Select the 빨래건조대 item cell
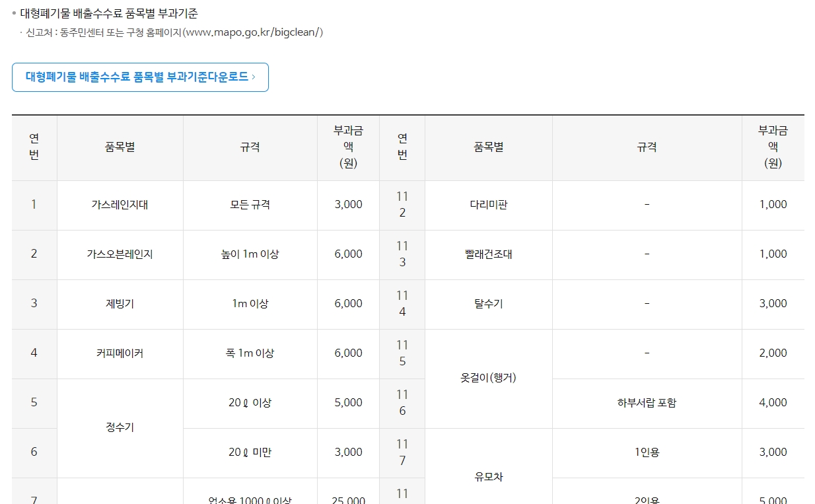The height and width of the screenshot is (504, 815). coord(487,254)
